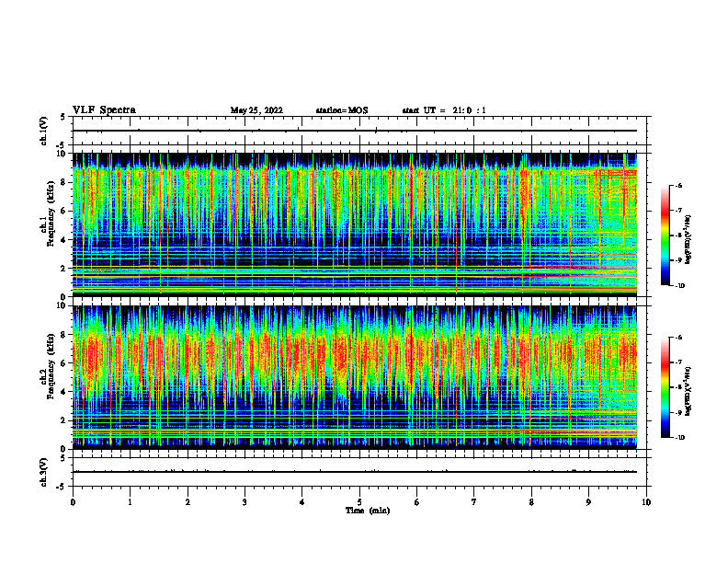Click time axis tick label "2"

coord(188,502)
